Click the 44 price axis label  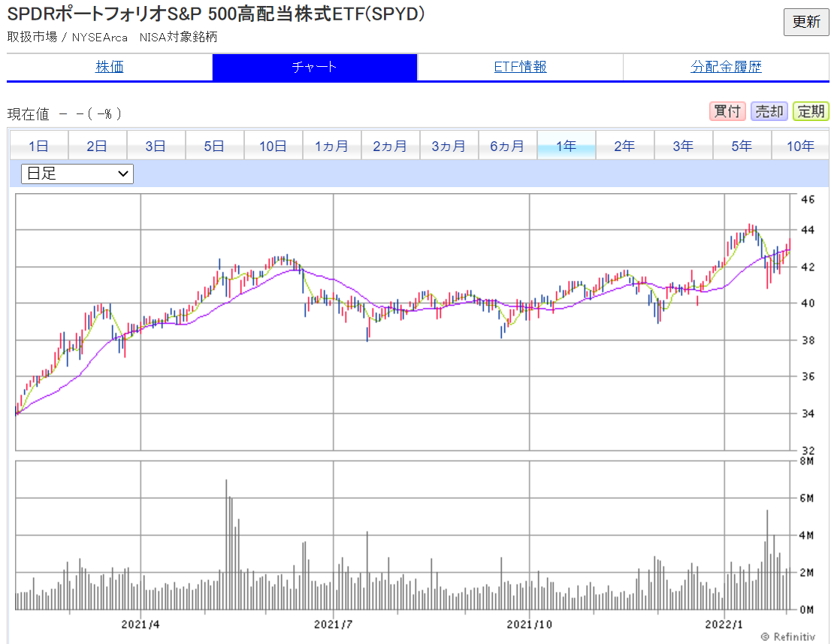[x=808, y=230]
